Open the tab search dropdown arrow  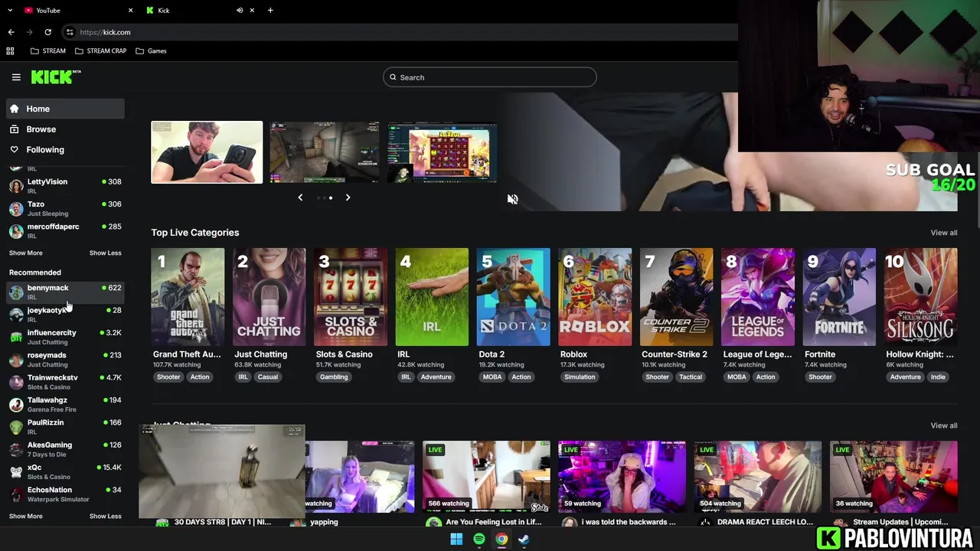(x=10, y=10)
